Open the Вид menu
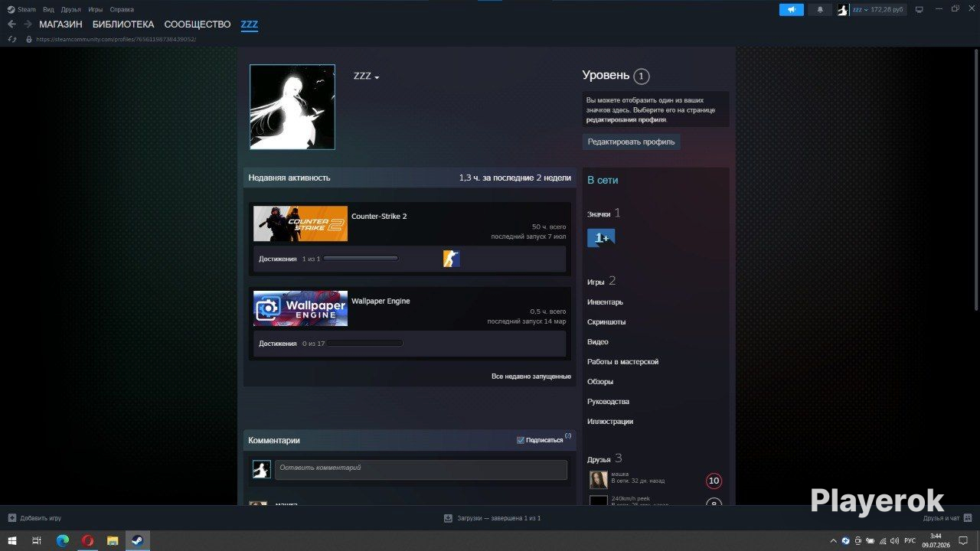This screenshot has height=551, width=980. pyautogui.click(x=48, y=10)
